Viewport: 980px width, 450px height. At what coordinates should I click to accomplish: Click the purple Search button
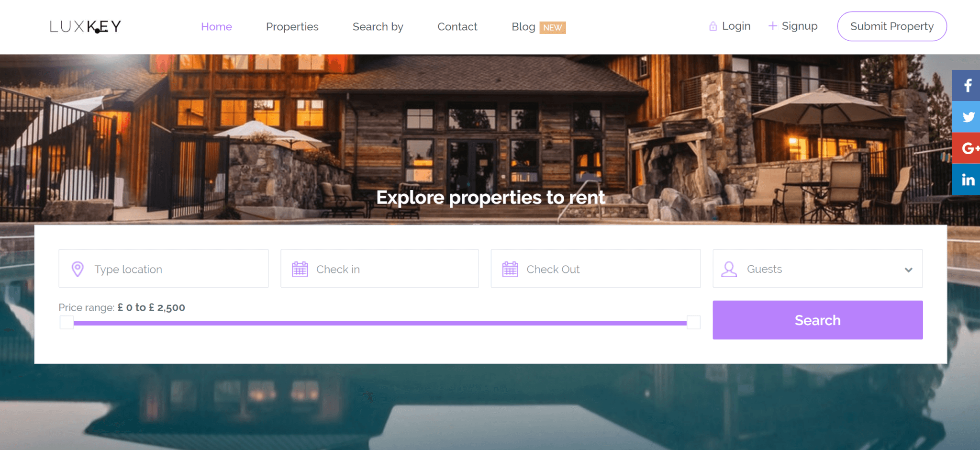pos(818,320)
